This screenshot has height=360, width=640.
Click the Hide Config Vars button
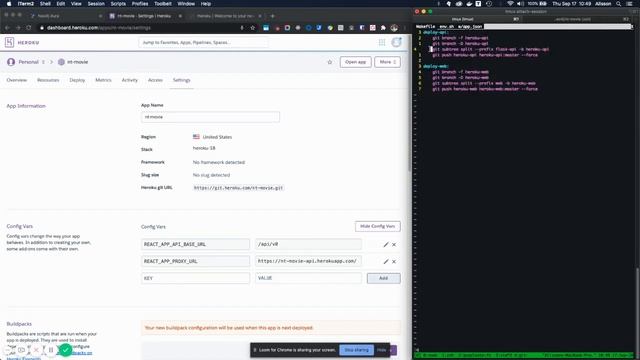pos(378,226)
